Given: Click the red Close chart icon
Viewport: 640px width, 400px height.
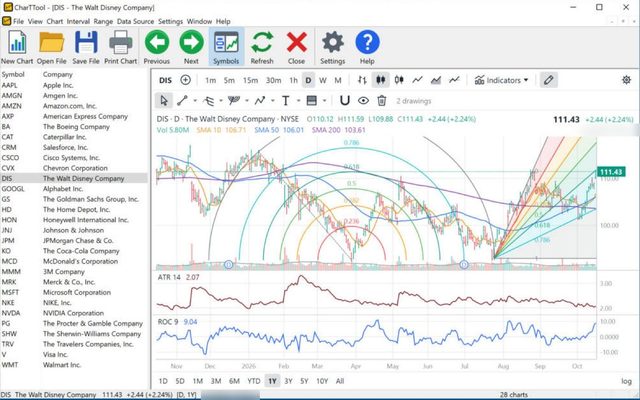Looking at the screenshot, I should (x=296, y=47).
